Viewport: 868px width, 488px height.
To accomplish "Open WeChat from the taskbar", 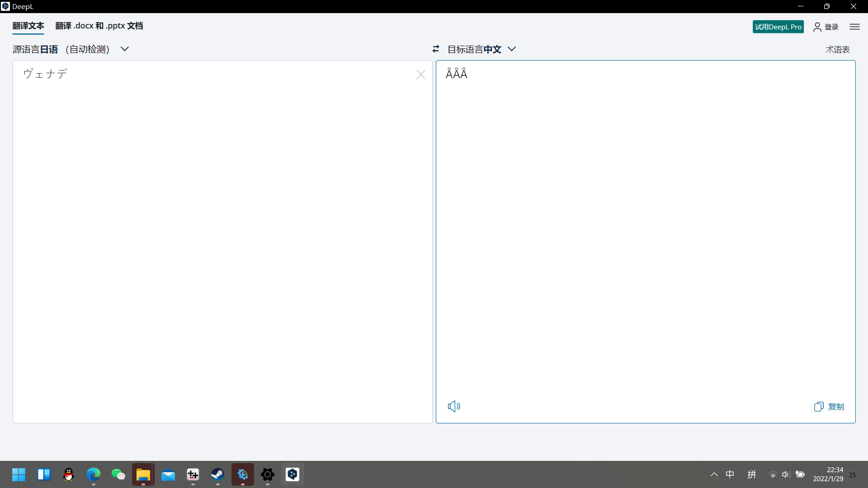I will click(118, 474).
